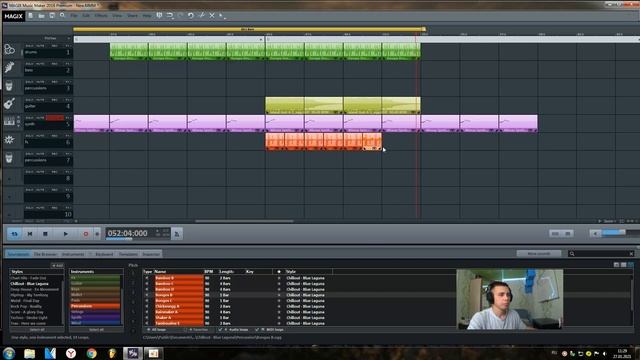The height and width of the screenshot is (360, 640).
Task: Disarm red REC on synth track
Action: coord(55,118)
